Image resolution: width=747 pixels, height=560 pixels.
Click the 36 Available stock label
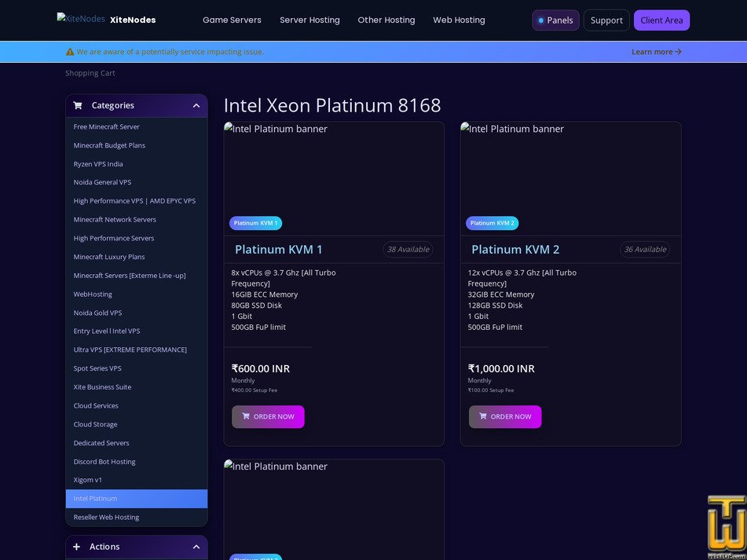tap(645, 250)
